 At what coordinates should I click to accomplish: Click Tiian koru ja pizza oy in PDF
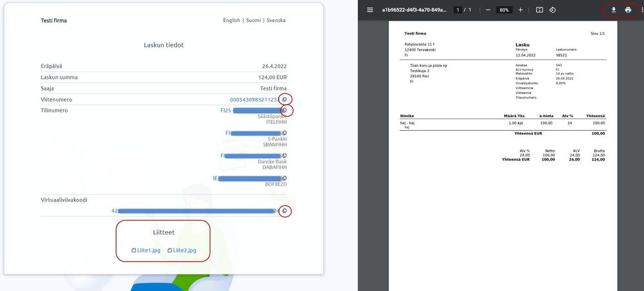point(429,65)
